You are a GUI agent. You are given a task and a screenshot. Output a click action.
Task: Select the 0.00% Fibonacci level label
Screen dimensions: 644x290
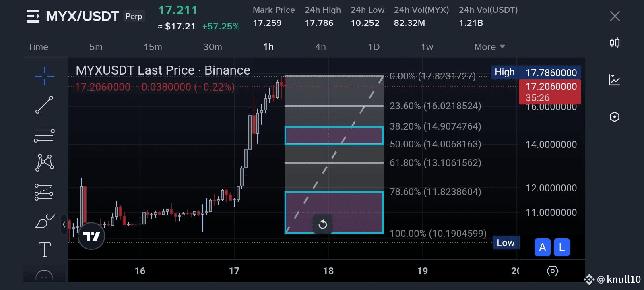(x=433, y=76)
